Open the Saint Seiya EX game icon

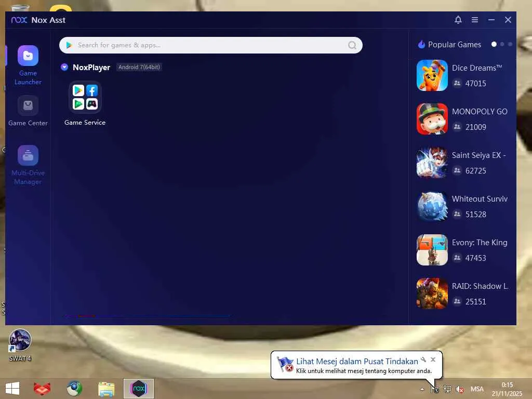tap(432, 163)
